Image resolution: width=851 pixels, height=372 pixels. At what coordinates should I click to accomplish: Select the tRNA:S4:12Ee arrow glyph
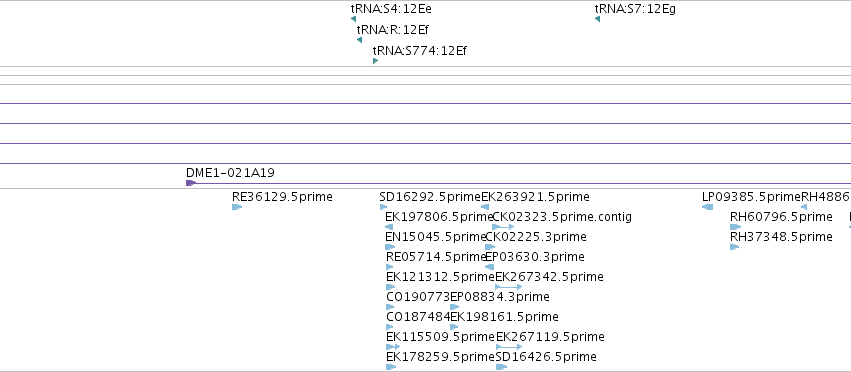click(353, 20)
